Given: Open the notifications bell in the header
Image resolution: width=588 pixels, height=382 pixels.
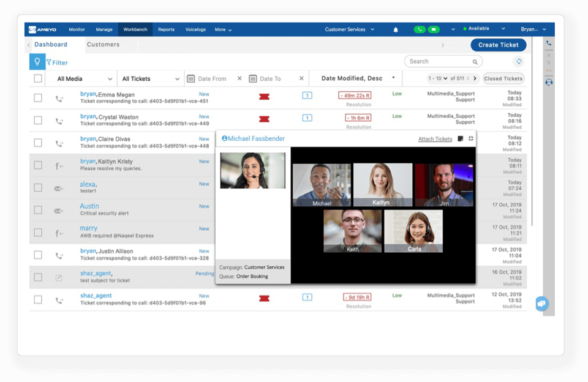Looking at the screenshot, I should 395,29.
